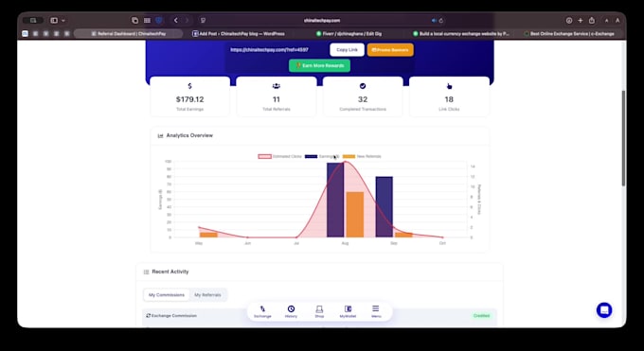644x351 pixels.
Task: Click the first pinned tab favicon
Action: [x=25, y=34]
